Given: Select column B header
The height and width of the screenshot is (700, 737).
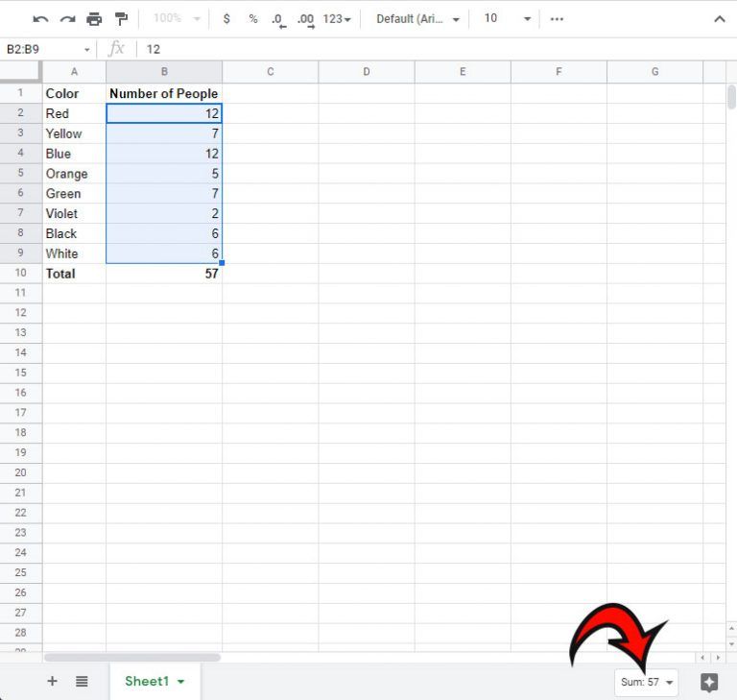Looking at the screenshot, I should 164,72.
